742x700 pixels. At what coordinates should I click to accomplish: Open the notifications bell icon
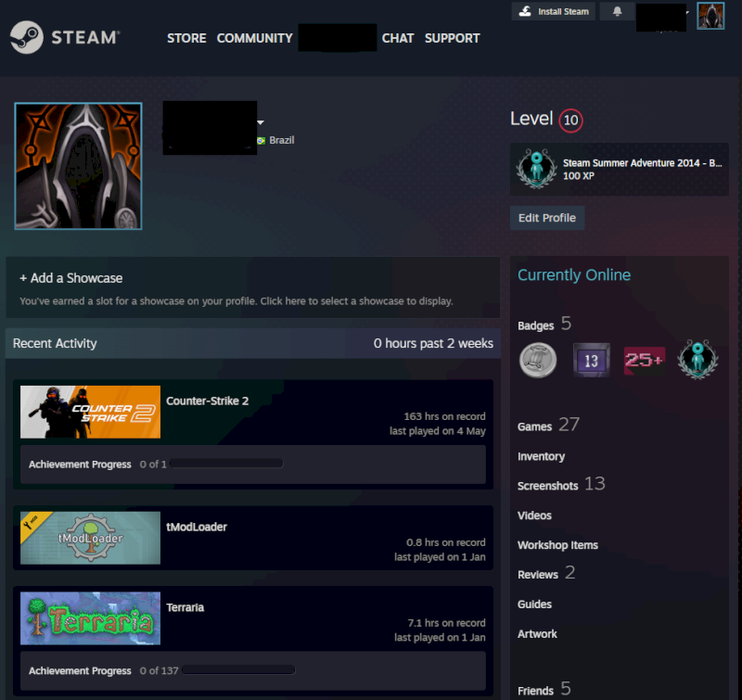617,11
